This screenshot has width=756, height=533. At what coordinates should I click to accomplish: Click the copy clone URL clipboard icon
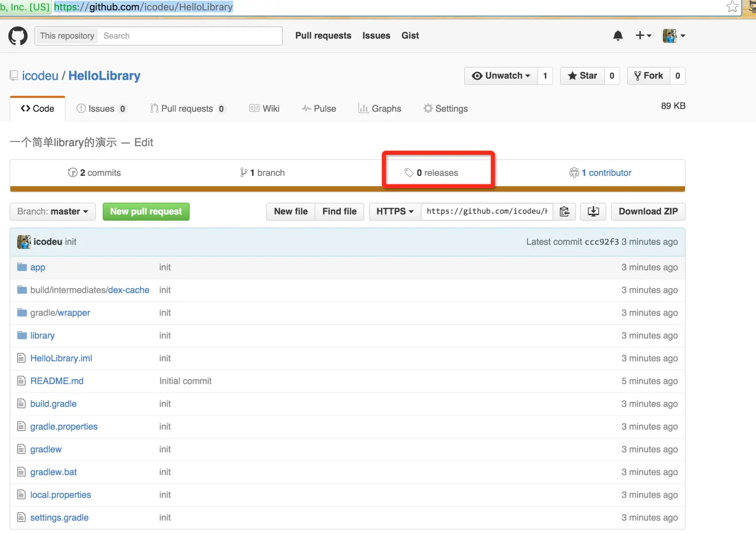click(x=564, y=212)
